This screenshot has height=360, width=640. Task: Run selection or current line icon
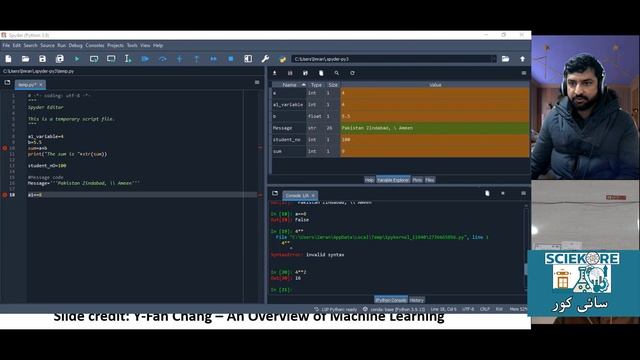[128, 59]
